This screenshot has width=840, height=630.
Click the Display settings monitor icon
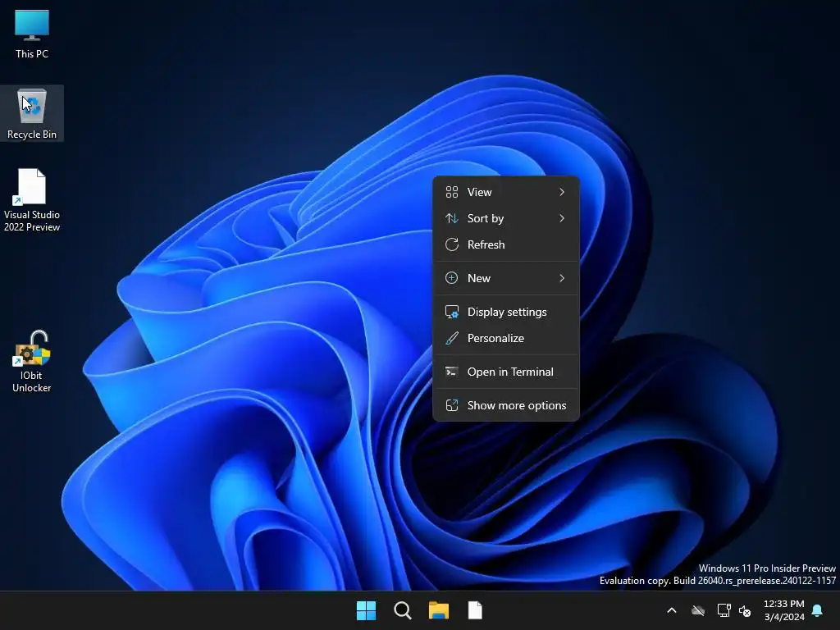pyautogui.click(x=452, y=312)
